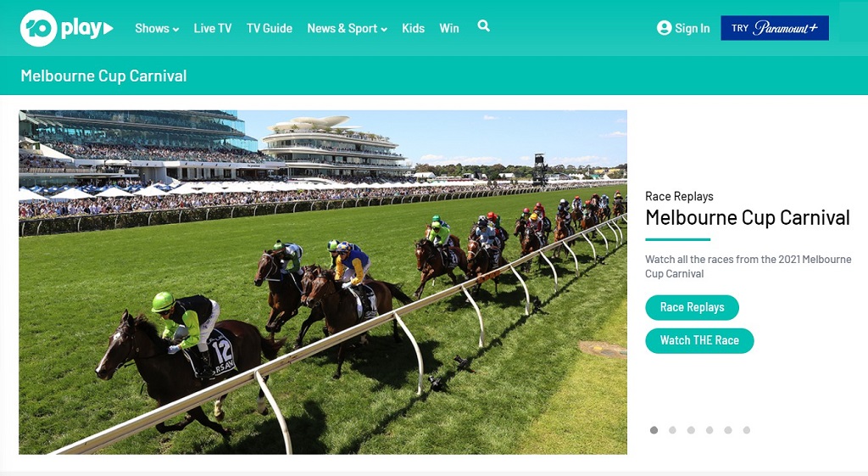Open the Live TV menu item
868x476 pixels.
tap(213, 28)
